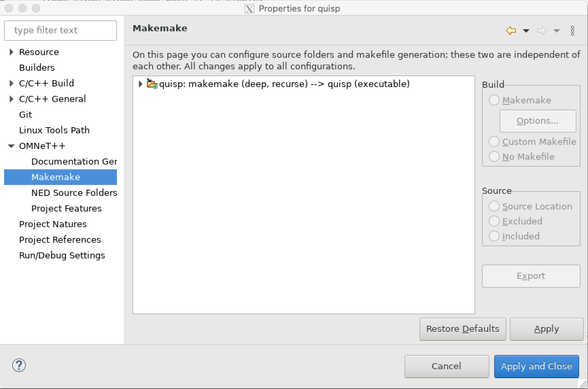
Task: Click the dropdown arrow next to back button
Action: click(x=526, y=31)
